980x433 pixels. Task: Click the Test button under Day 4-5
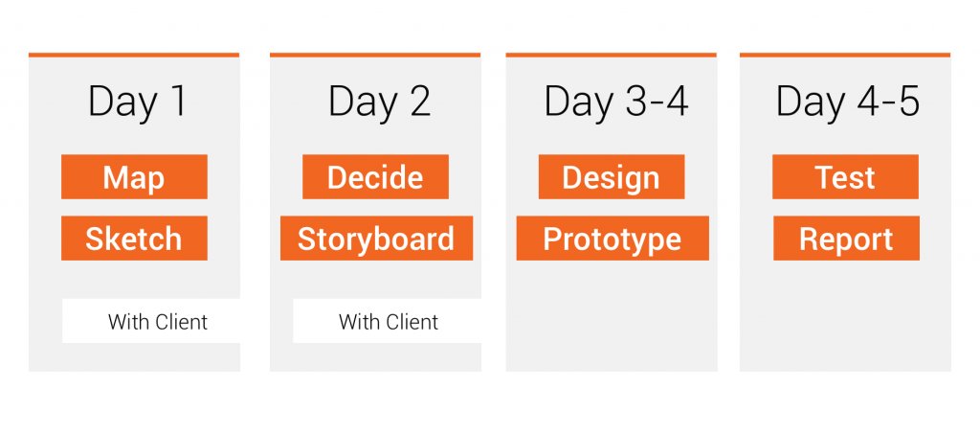click(x=846, y=177)
